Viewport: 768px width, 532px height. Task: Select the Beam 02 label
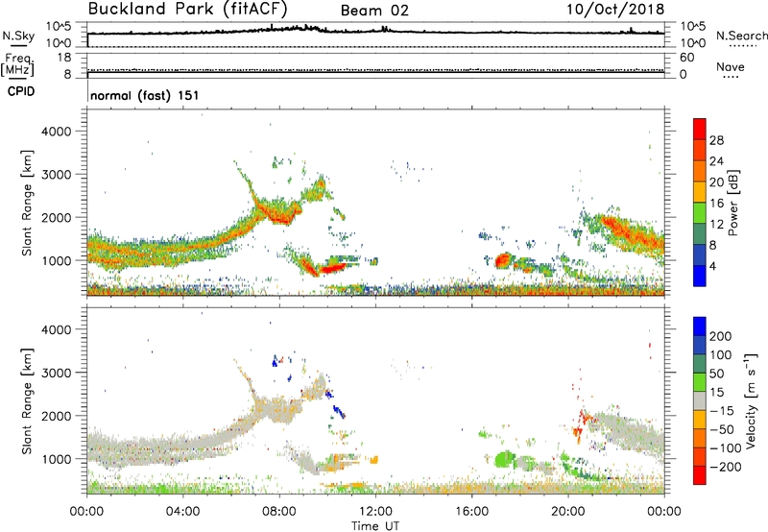[374, 11]
